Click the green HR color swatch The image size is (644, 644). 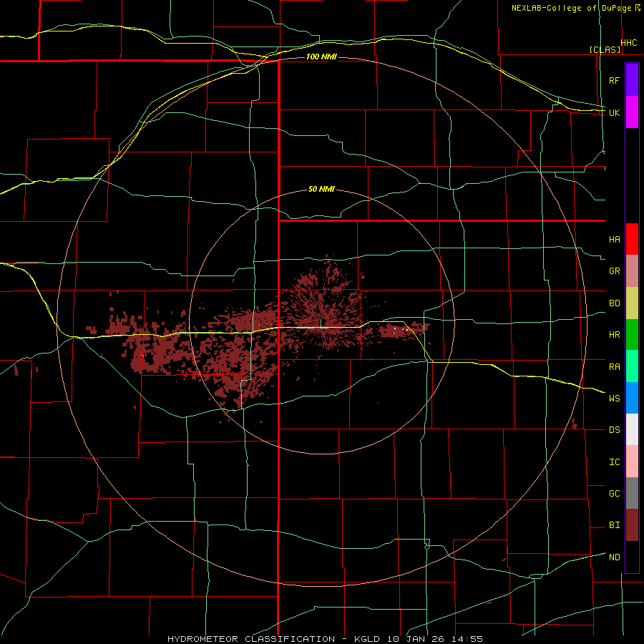coord(632,335)
